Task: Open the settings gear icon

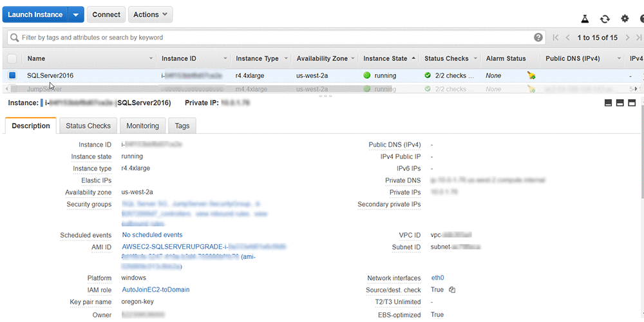Action: coord(625,19)
